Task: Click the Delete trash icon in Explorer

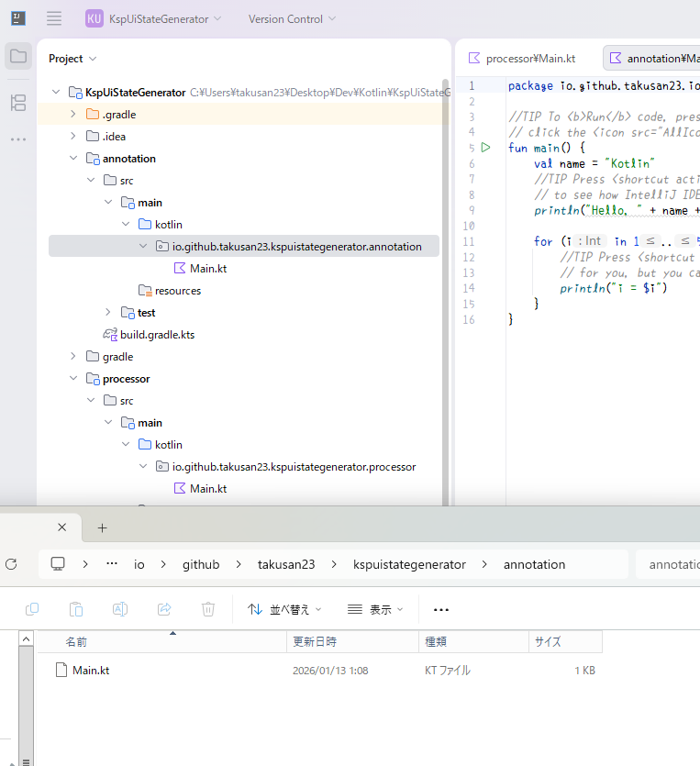Action: coord(208,609)
